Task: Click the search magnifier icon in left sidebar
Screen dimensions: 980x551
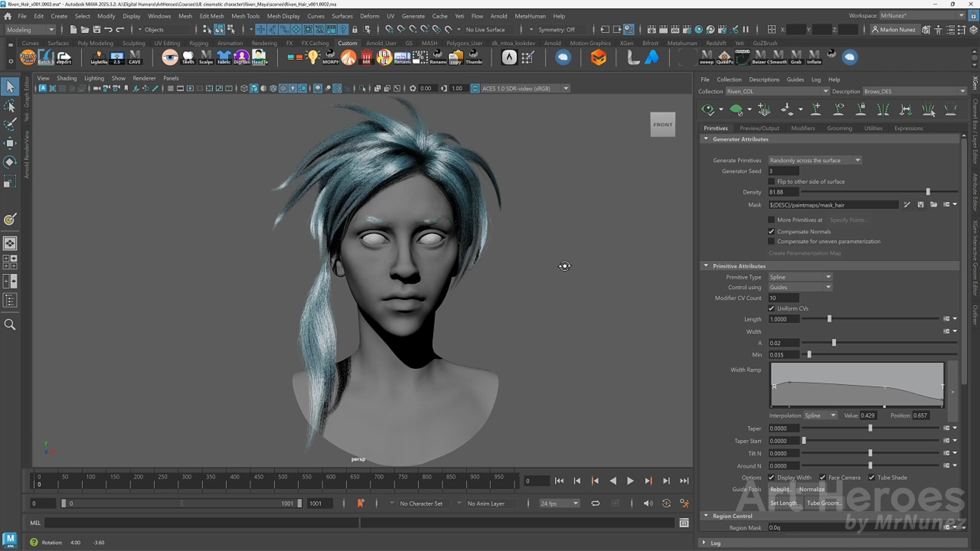Action: point(10,324)
